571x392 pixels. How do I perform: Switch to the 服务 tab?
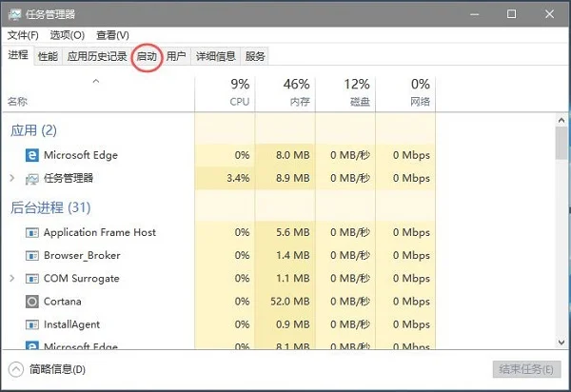tap(254, 56)
